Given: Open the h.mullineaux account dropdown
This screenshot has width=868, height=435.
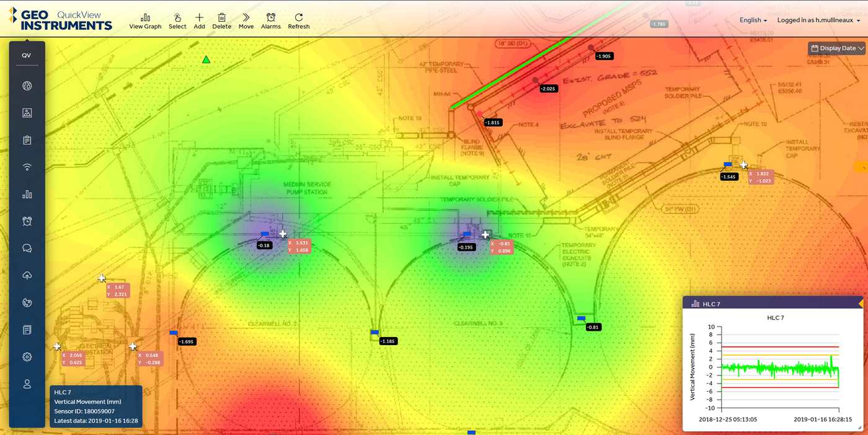Looking at the screenshot, I should [x=818, y=20].
